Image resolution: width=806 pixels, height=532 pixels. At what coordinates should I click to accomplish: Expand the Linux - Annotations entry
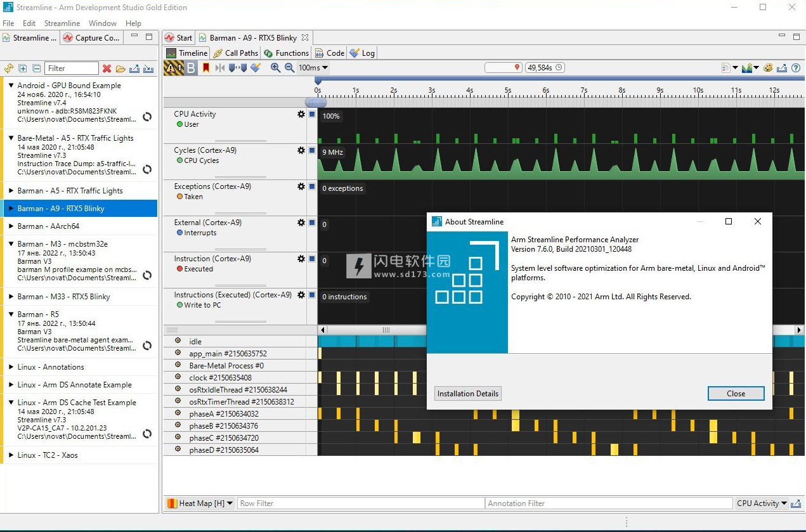pos(11,367)
